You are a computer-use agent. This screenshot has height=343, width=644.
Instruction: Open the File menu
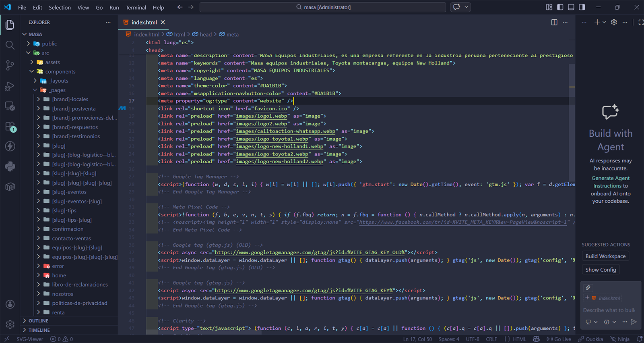[22, 7]
